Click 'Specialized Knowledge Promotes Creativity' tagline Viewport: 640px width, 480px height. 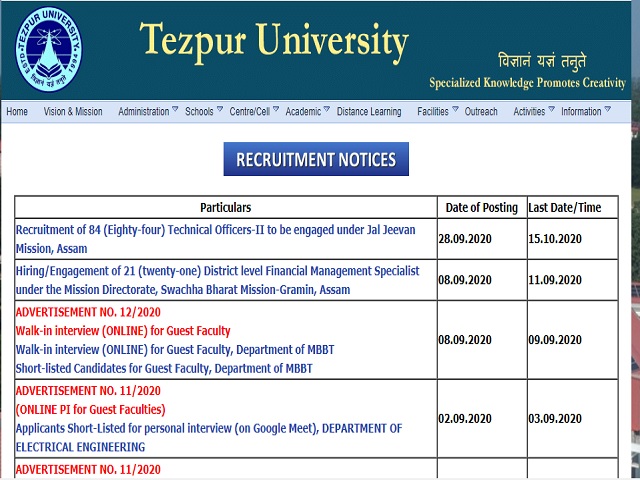[x=527, y=83]
